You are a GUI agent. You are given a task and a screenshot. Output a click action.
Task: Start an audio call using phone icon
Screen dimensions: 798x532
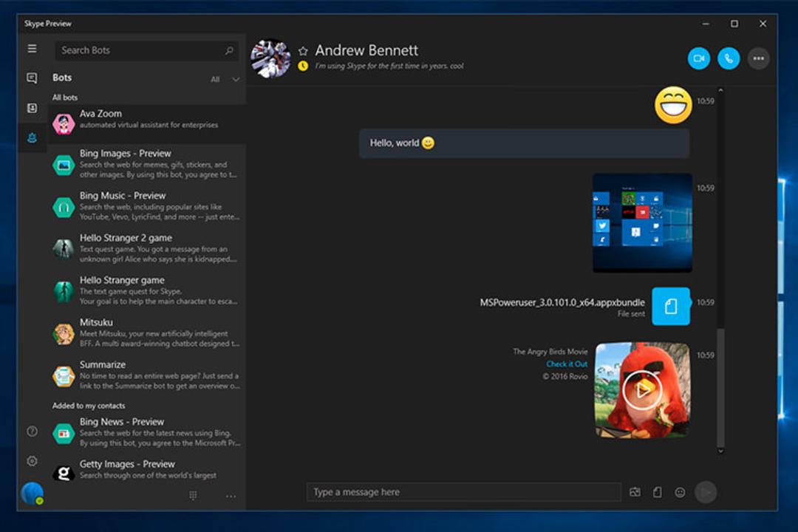(x=729, y=58)
